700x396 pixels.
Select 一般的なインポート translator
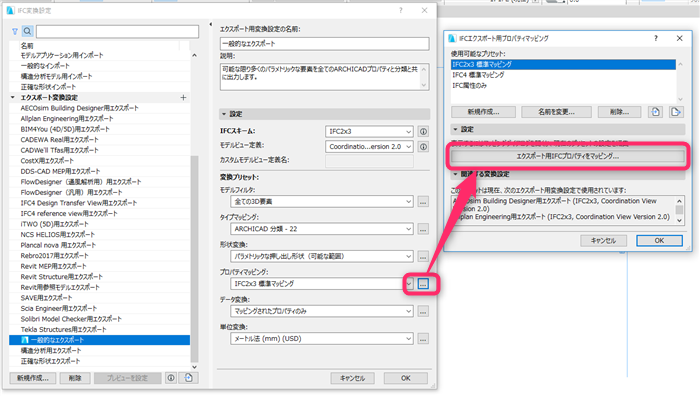[x=100, y=66]
